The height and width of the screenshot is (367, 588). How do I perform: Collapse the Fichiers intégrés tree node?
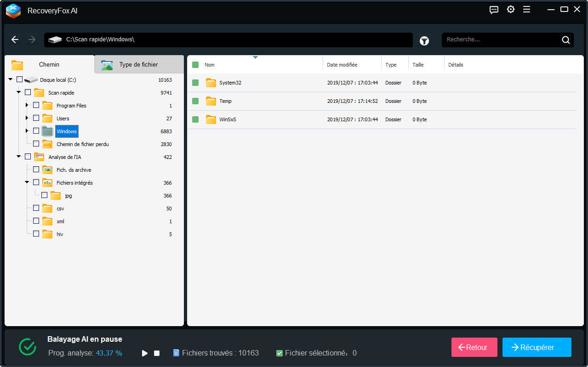pos(28,181)
